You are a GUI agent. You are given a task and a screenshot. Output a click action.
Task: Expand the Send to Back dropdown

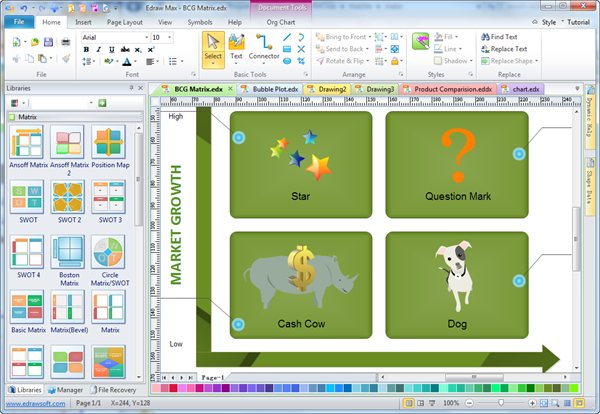coord(367,49)
